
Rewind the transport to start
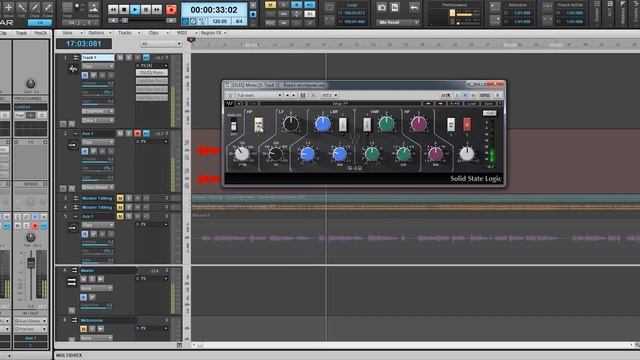pos(113,9)
